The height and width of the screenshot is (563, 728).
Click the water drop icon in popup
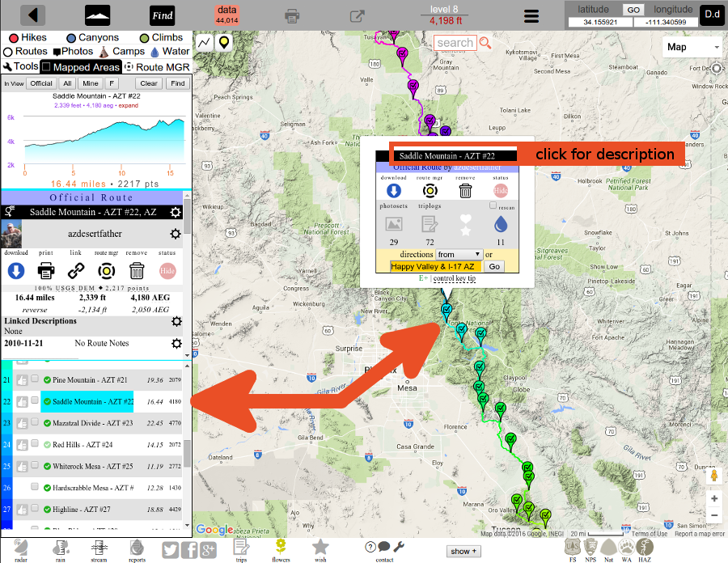[501, 224]
